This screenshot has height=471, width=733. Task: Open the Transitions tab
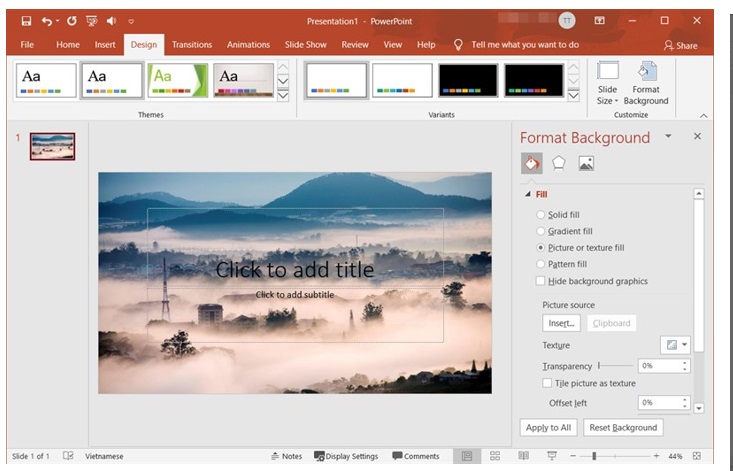(x=191, y=45)
